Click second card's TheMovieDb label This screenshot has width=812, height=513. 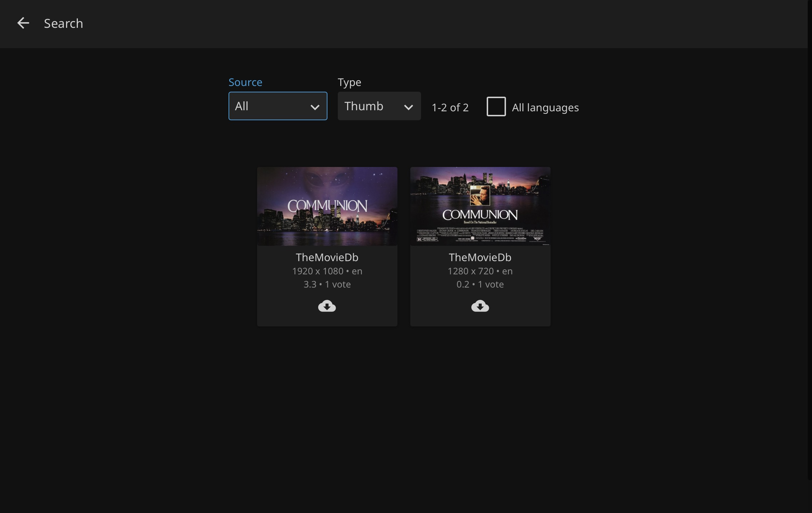(x=480, y=257)
